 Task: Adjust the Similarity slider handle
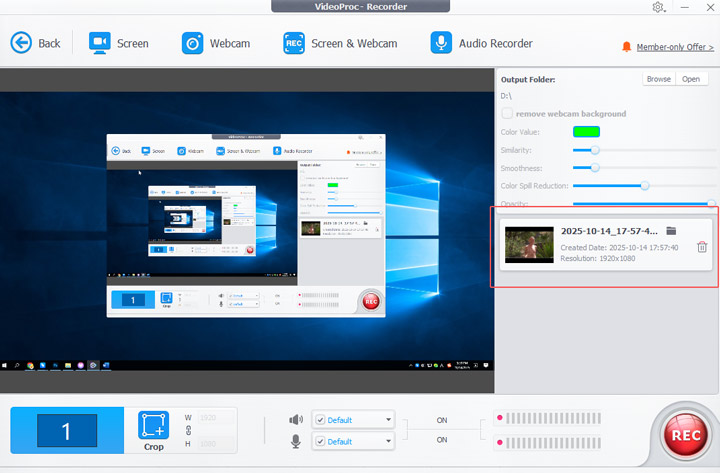(595, 150)
